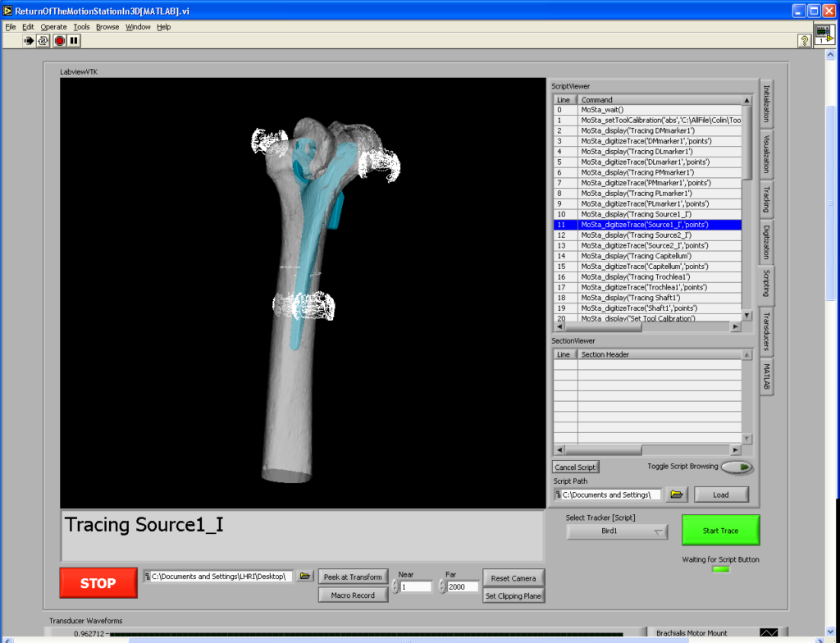Click the Set Clipping Plane button
Viewport: 840px width, 643px height.
click(x=514, y=596)
